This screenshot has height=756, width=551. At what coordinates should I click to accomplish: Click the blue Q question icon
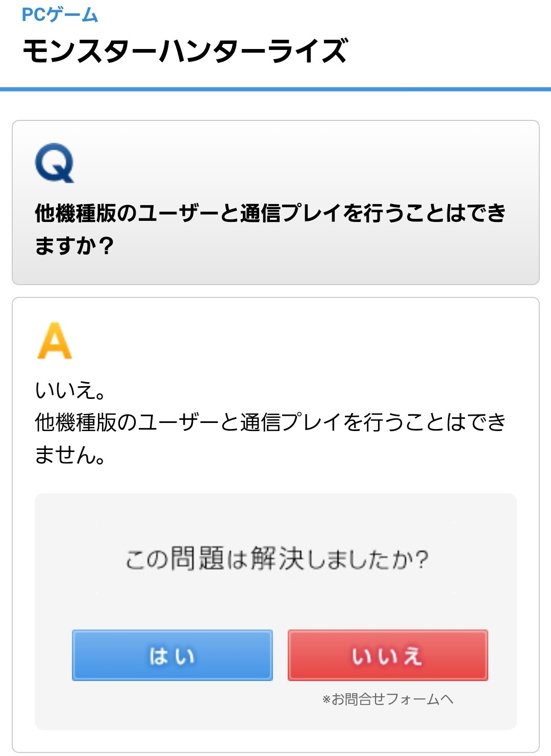pyautogui.click(x=55, y=163)
